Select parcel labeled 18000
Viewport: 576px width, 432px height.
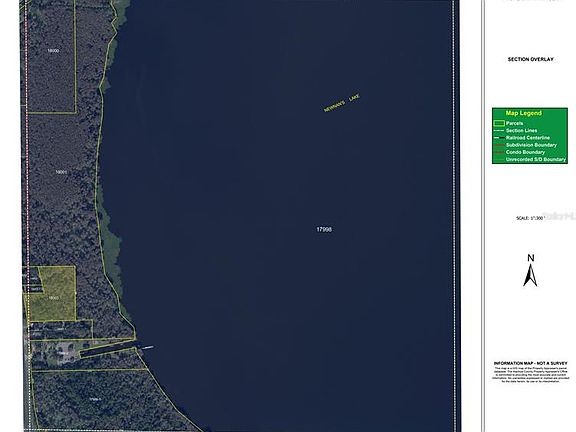point(53,51)
